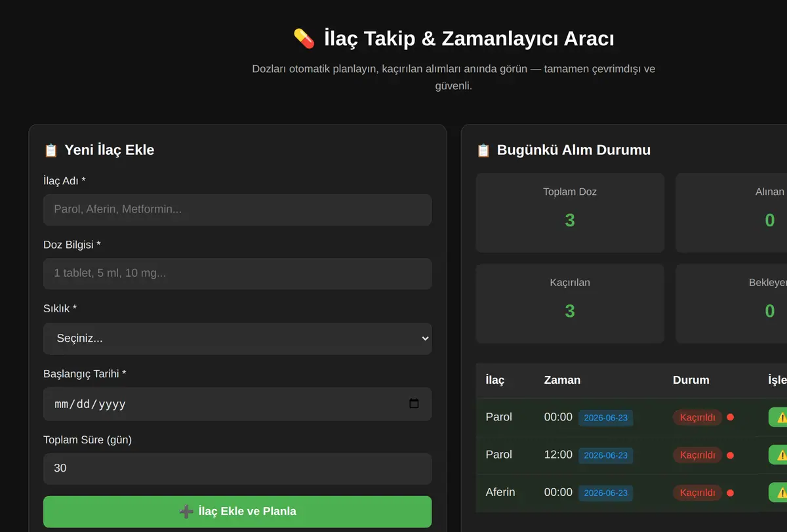This screenshot has height=532, width=787.
Task: Click the pill icon in the title
Action: pos(304,39)
